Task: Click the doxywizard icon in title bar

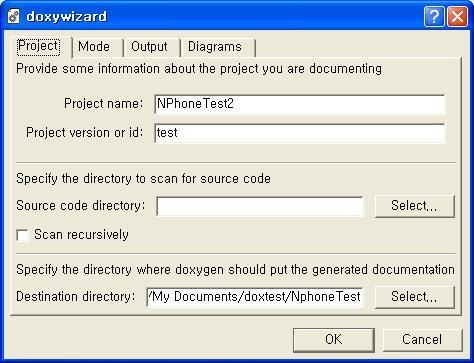Action: pos(14,16)
